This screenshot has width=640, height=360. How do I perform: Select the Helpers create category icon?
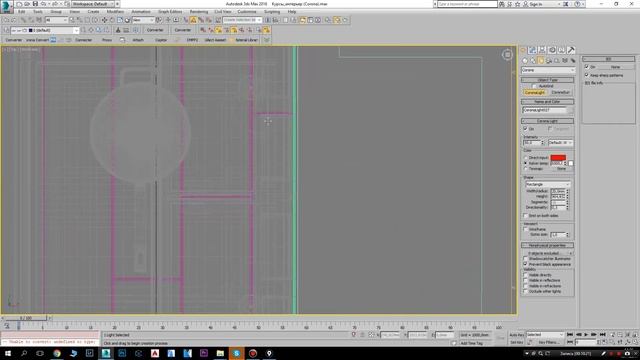(x=557, y=61)
